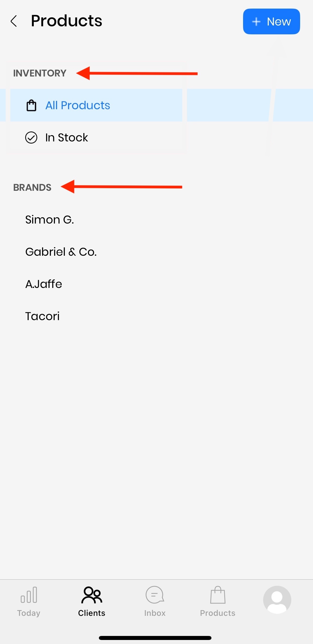This screenshot has width=313, height=644.
Task: Switch to the Today tab label
Action: click(x=29, y=613)
